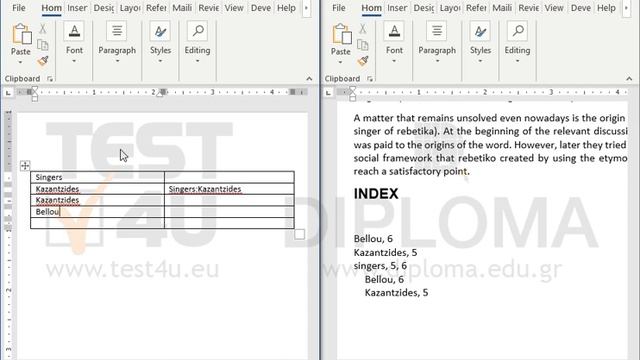Expand Editing dropdown arrow in left window

point(198,61)
